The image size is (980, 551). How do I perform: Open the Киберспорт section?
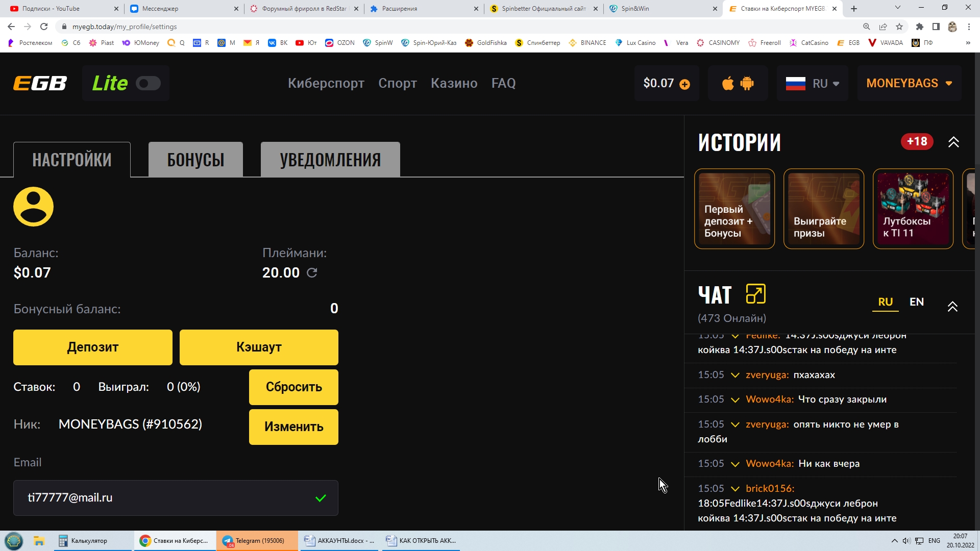[326, 83]
